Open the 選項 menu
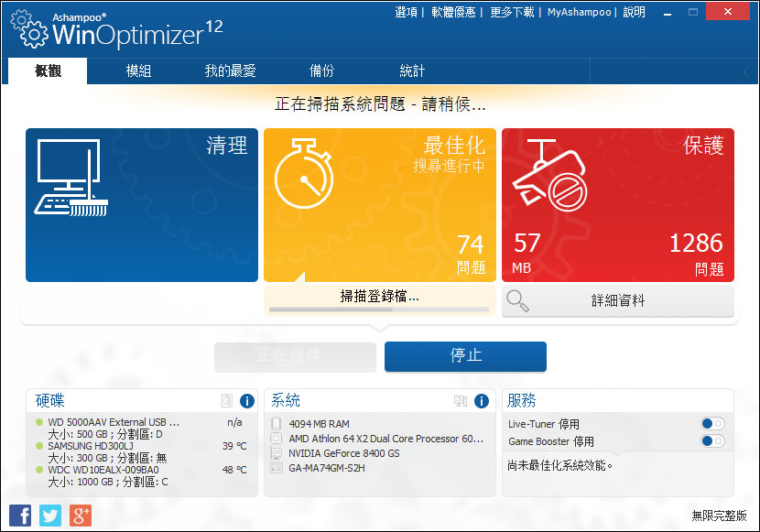The width and height of the screenshot is (760, 532). tap(407, 12)
